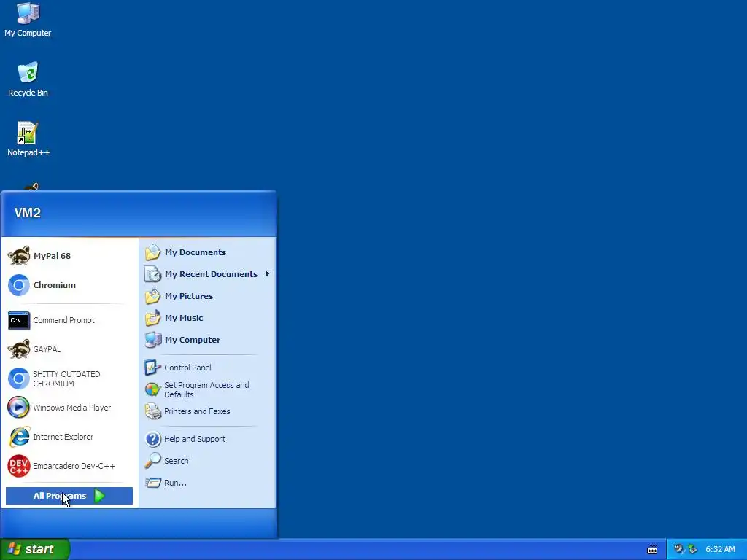Image resolution: width=747 pixels, height=560 pixels.
Task: Click the My Documents folder icon
Action: coord(153,252)
